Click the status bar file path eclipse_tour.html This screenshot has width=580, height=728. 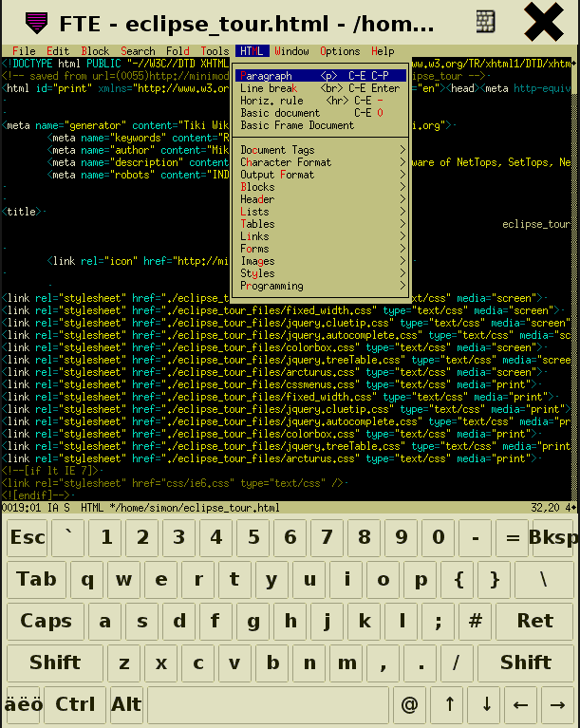click(x=195, y=508)
